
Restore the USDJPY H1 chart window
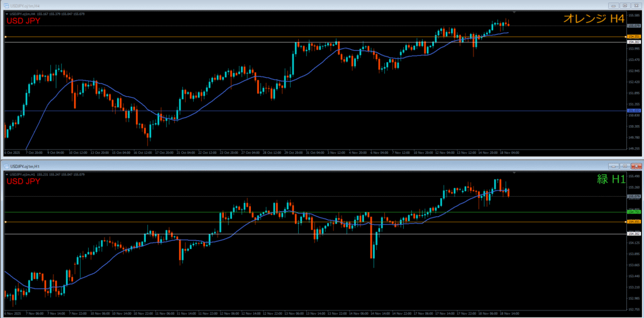pos(625,165)
